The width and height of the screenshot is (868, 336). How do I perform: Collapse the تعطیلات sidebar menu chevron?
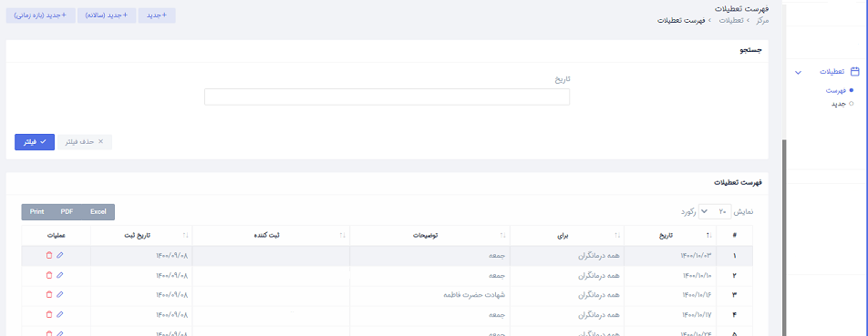(798, 73)
